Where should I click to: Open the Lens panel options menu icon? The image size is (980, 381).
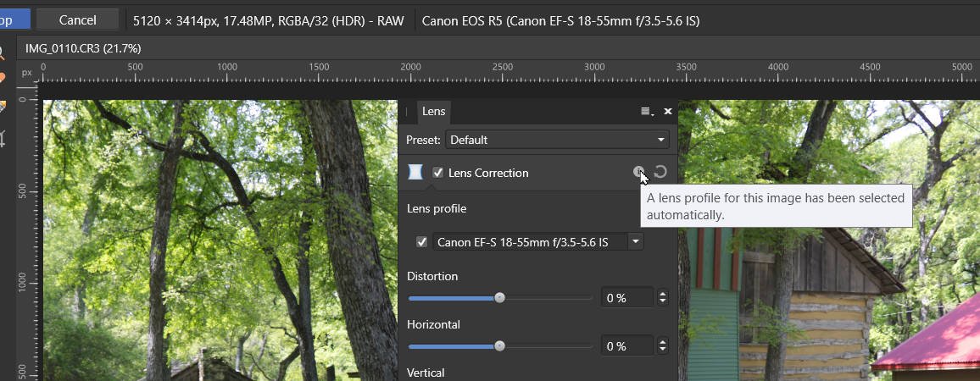point(648,112)
